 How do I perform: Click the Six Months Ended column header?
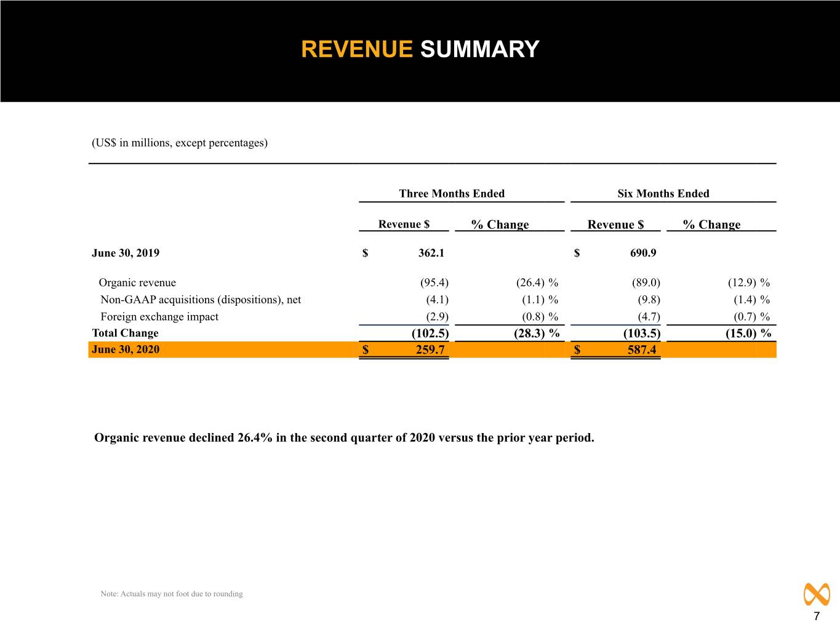pos(663,193)
